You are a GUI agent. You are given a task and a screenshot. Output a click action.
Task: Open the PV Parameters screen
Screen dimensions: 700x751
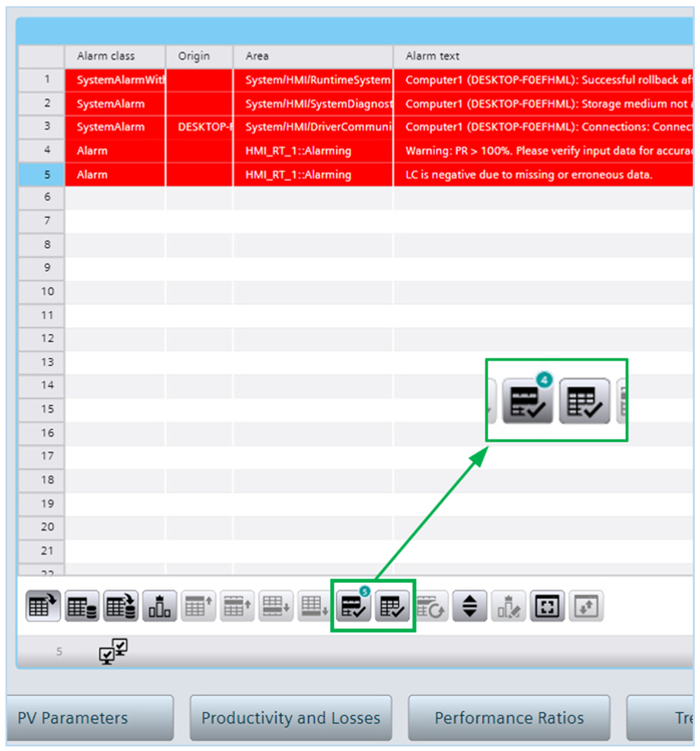pos(90,718)
